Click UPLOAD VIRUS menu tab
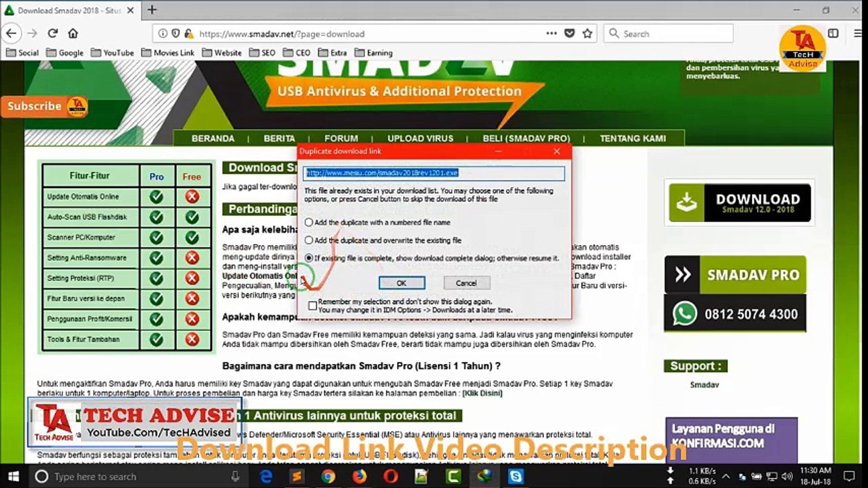868x488 pixels. [x=420, y=138]
